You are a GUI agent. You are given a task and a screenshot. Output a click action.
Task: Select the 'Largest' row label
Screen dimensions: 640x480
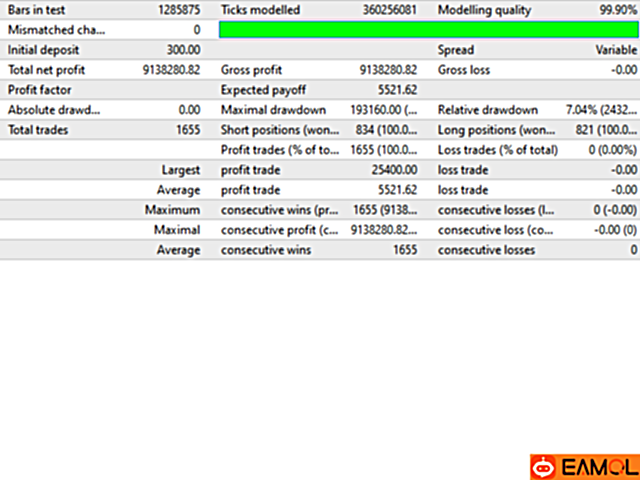point(181,170)
